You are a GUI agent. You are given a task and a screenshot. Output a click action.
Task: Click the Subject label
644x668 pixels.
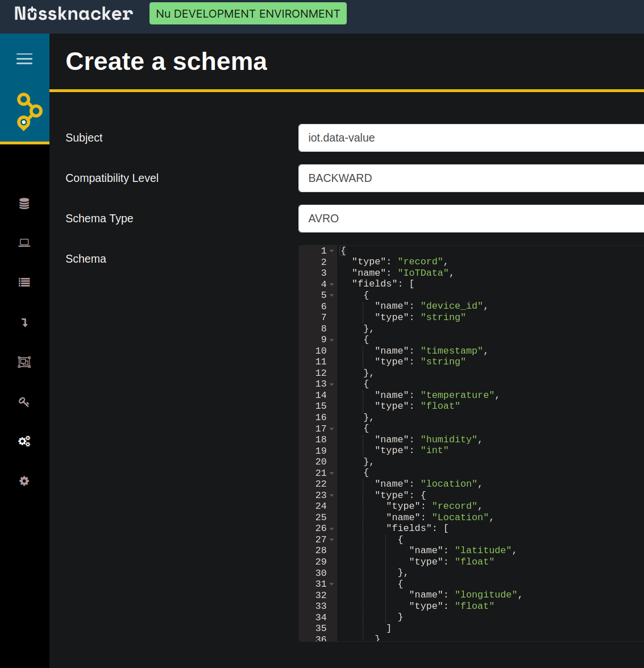[84, 138]
